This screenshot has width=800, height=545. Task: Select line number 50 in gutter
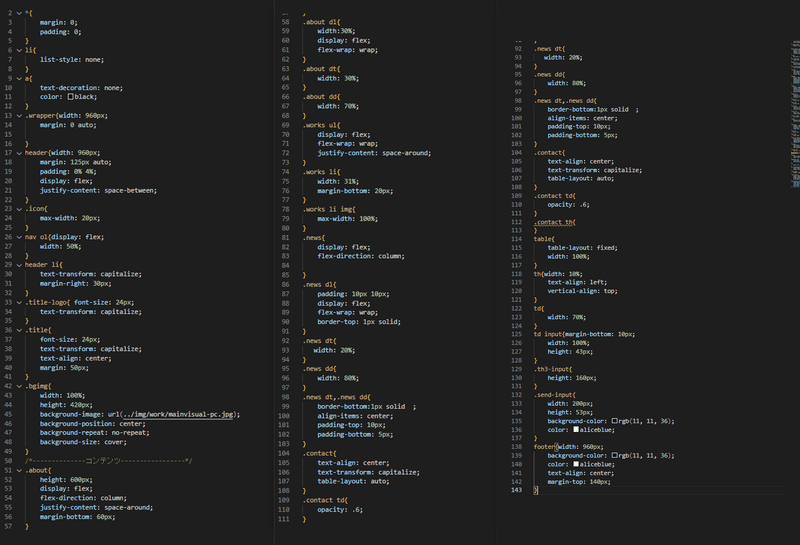pos(8,461)
